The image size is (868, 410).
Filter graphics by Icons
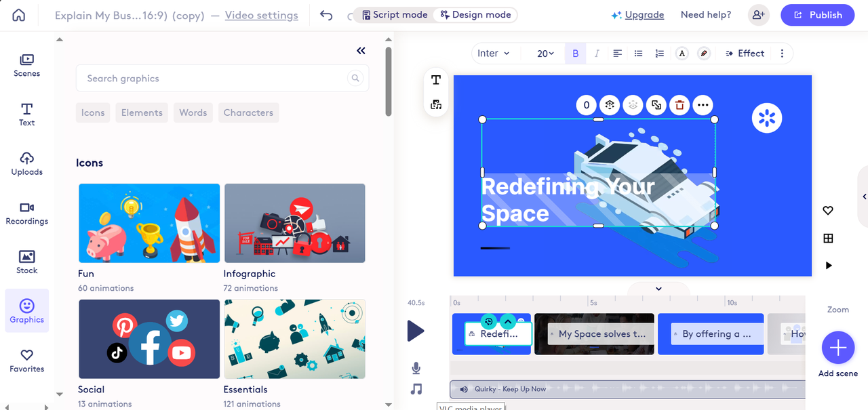(93, 112)
